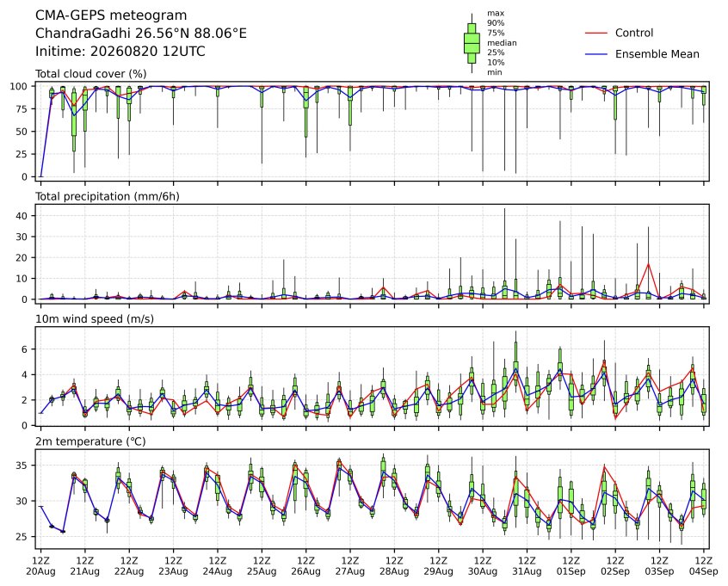Click the '12Z 24Aug' x-axis tick label
728x586 pixels.
[218, 566]
